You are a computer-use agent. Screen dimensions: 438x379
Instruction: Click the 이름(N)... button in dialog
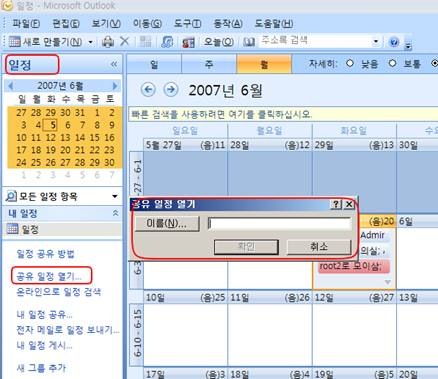pyautogui.click(x=167, y=223)
